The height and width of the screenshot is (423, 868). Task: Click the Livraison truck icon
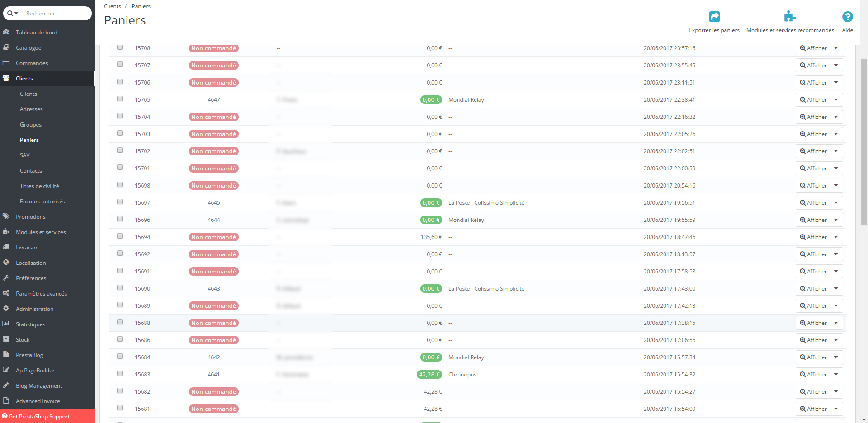coord(6,247)
